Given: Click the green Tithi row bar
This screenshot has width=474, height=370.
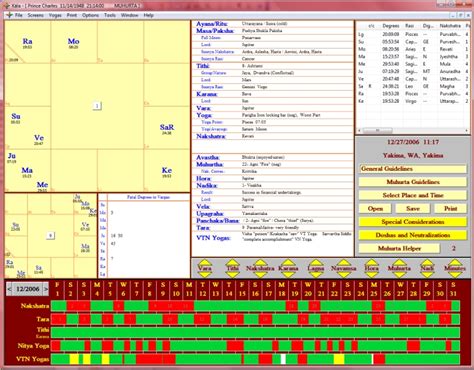Looking at the screenshot, I should point(255,332).
